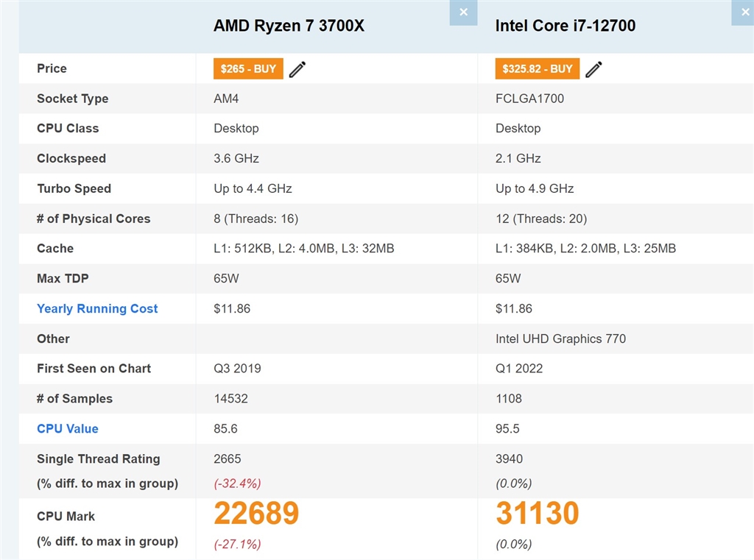Remove the Intel Core i7-12700 column
The width and height of the screenshot is (754, 560).
743,13
